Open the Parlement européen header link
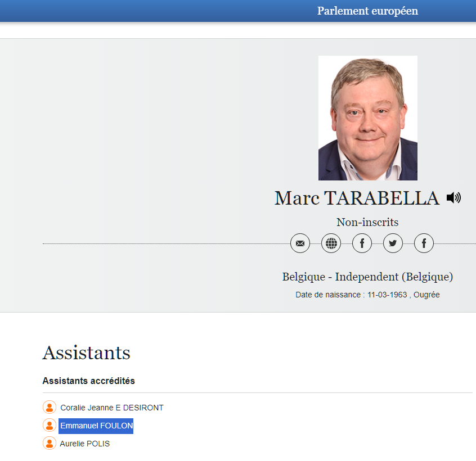 (367, 11)
